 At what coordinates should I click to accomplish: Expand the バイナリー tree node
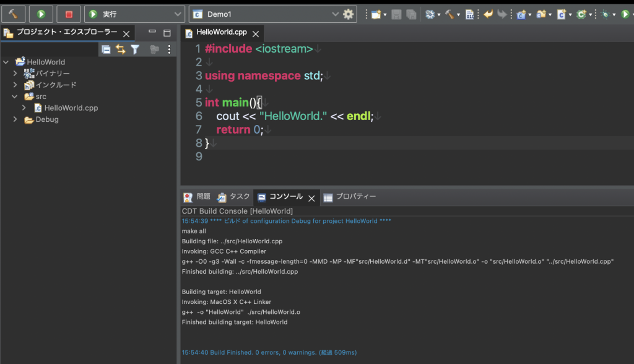pos(15,74)
